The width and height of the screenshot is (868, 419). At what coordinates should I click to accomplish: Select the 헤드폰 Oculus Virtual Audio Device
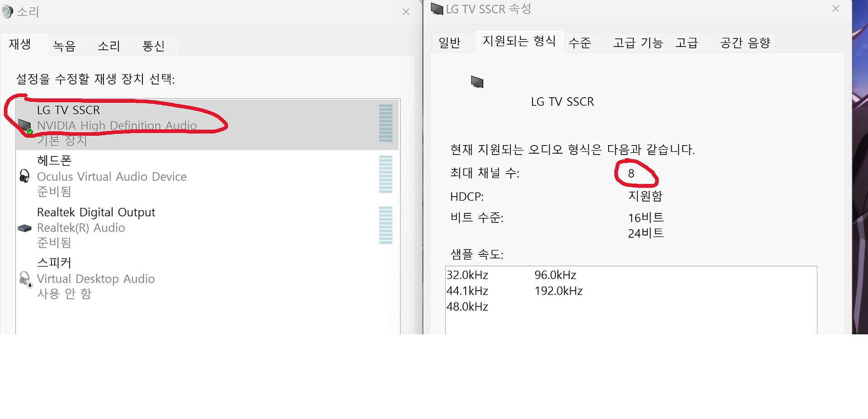(x=208, y=175)
